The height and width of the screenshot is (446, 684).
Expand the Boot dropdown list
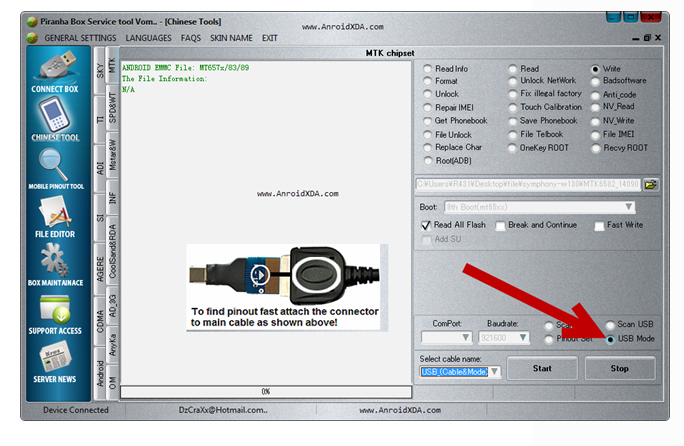[628, 207]
